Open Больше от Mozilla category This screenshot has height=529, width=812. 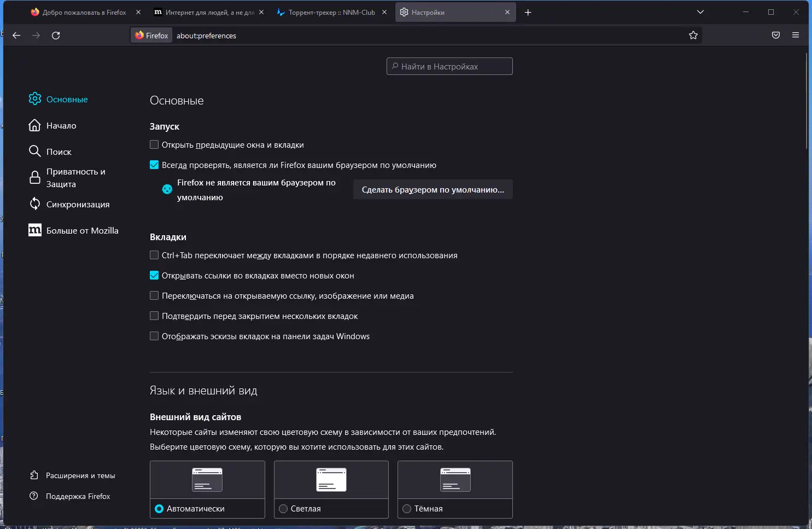pos(83,231)
